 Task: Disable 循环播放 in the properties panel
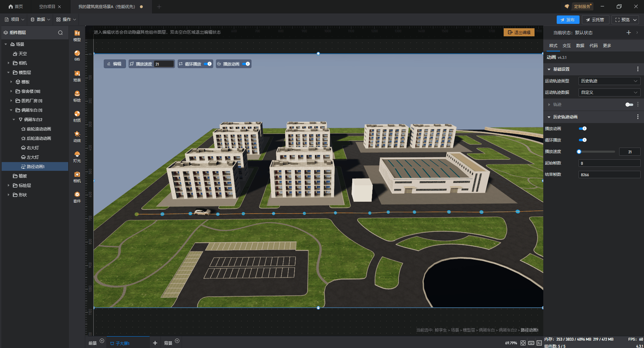tap(583, 140)
